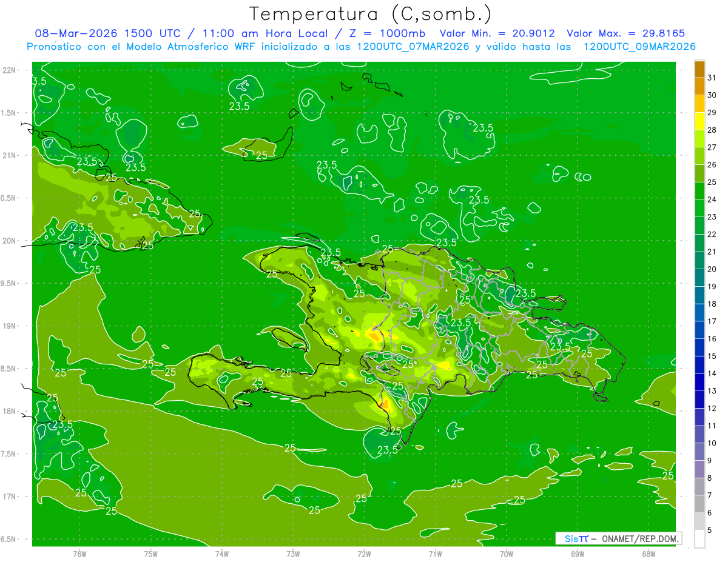Click the legend band between 26 and 27
This screenshot has width=728, height=562.
699,156
